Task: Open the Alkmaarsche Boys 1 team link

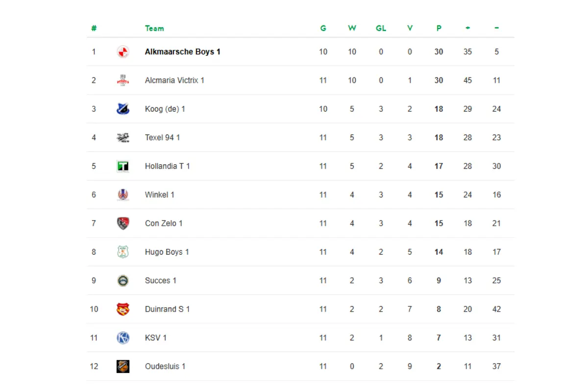Action: point(183,52)
